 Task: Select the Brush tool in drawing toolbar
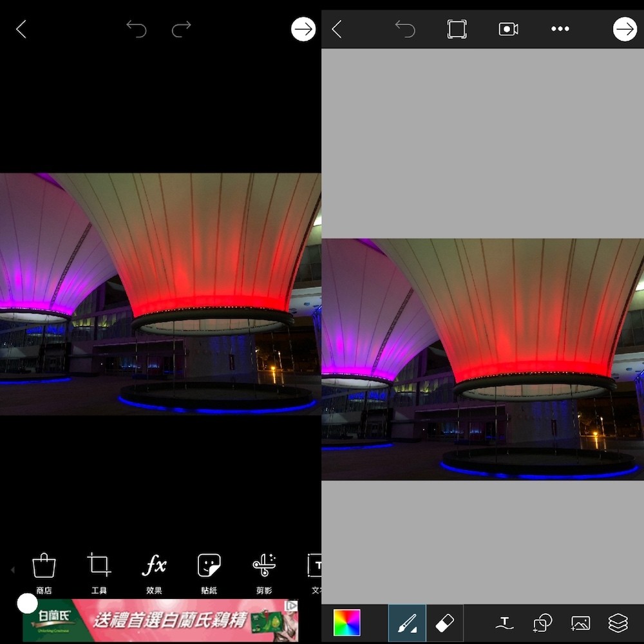pyautogui.click(x=407, y=623)
